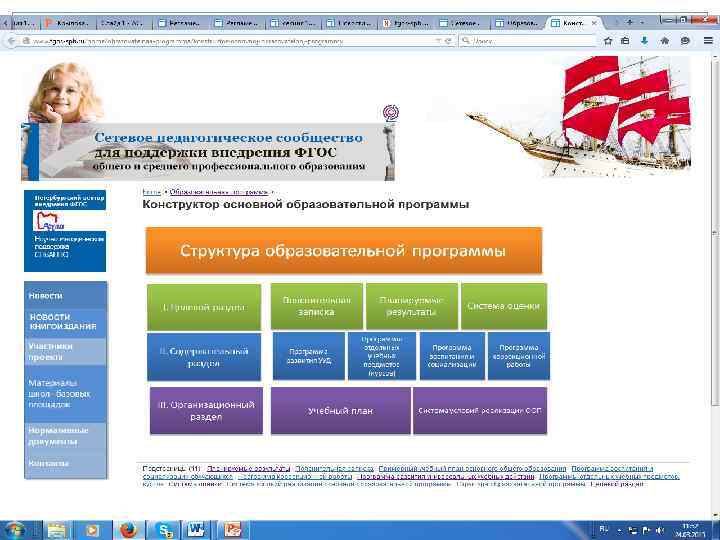Click Система условий реализации ООП block
Screen dimensions: 720x540
coord(480,411)
